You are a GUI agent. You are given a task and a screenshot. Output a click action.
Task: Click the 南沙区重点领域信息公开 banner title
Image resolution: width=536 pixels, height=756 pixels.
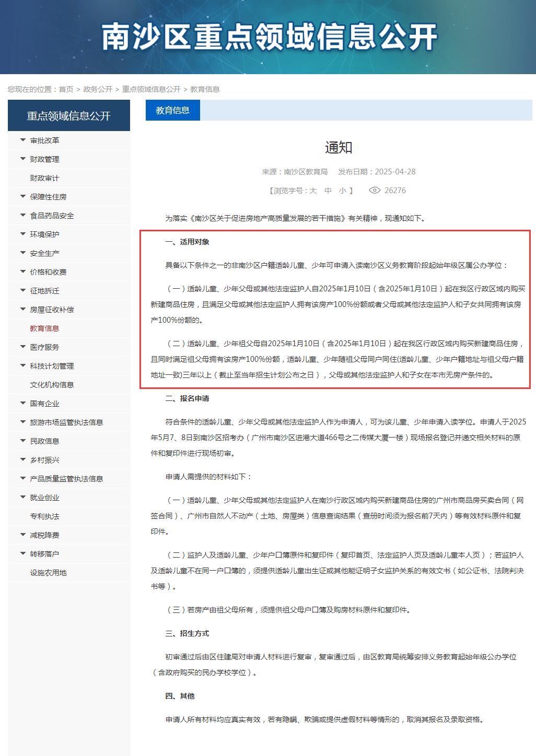[x=269, y=37]
